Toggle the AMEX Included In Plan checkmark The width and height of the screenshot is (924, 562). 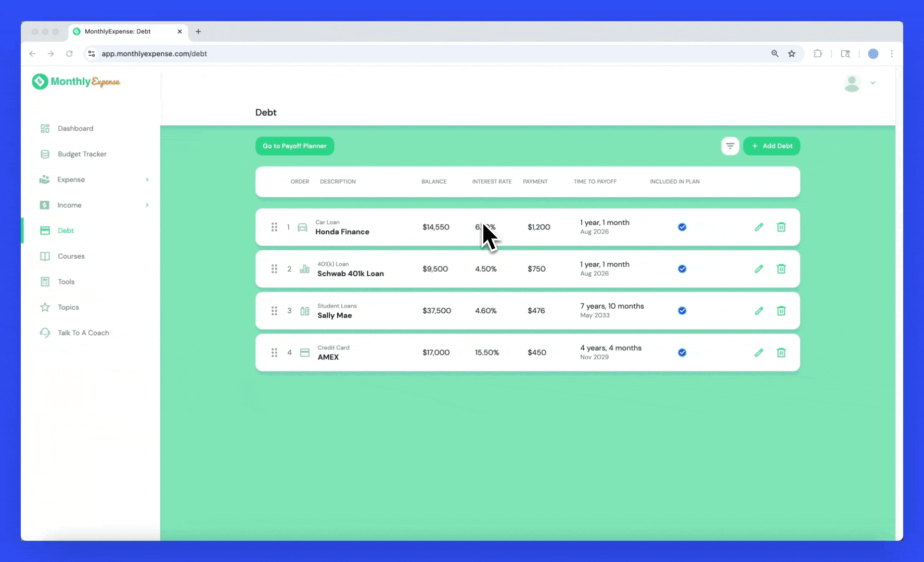click(682, 352)
